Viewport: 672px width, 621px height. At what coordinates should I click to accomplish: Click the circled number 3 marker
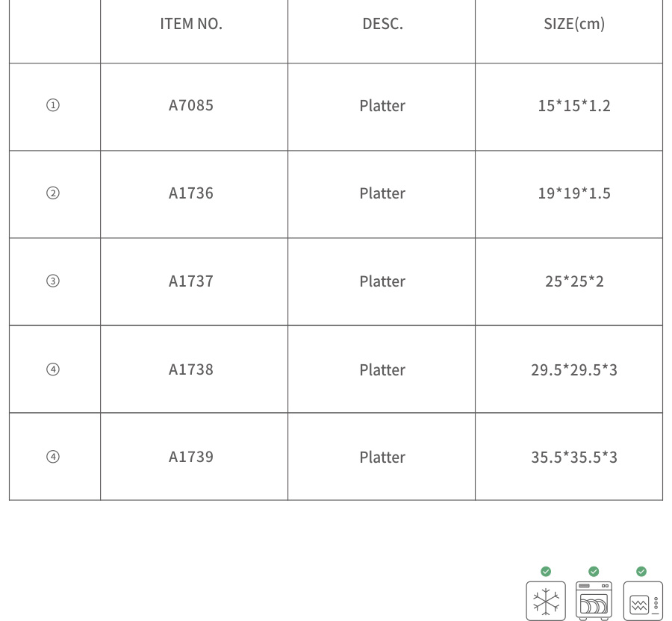pyautogui.click(x=53, y=281)
